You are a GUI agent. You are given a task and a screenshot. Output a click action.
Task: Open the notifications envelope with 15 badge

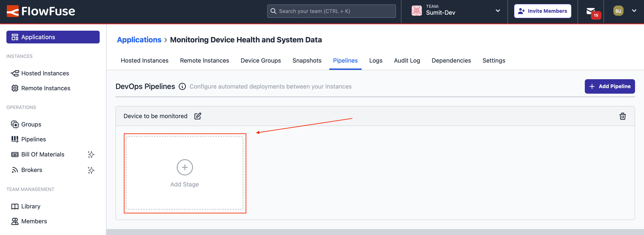point(591,11)
